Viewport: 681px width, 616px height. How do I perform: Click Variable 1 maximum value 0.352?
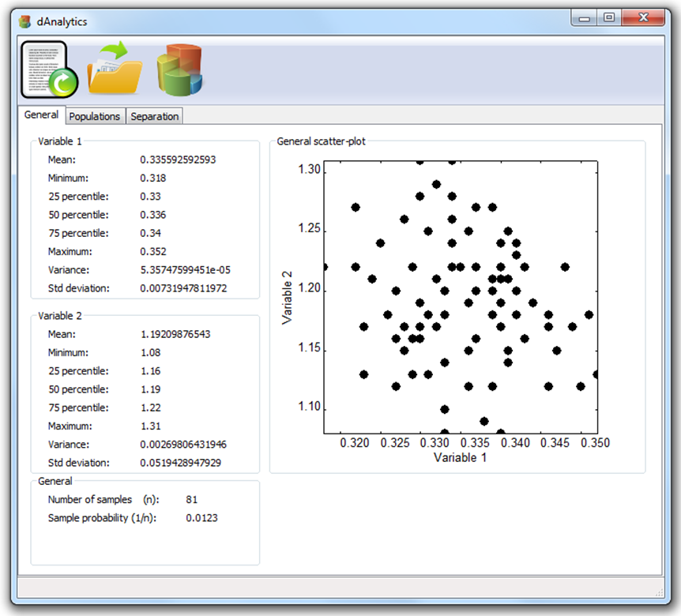(x=153, y=252)
